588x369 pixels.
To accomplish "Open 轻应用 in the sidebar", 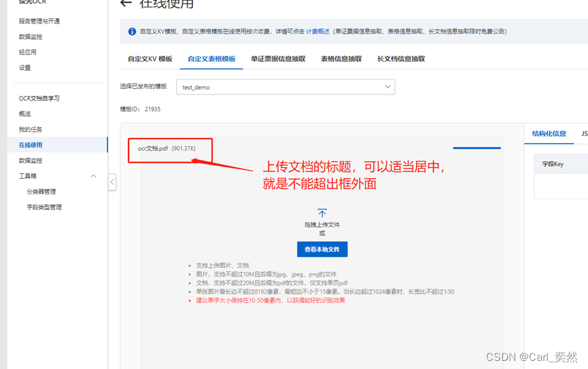I will tap(27, 52).
